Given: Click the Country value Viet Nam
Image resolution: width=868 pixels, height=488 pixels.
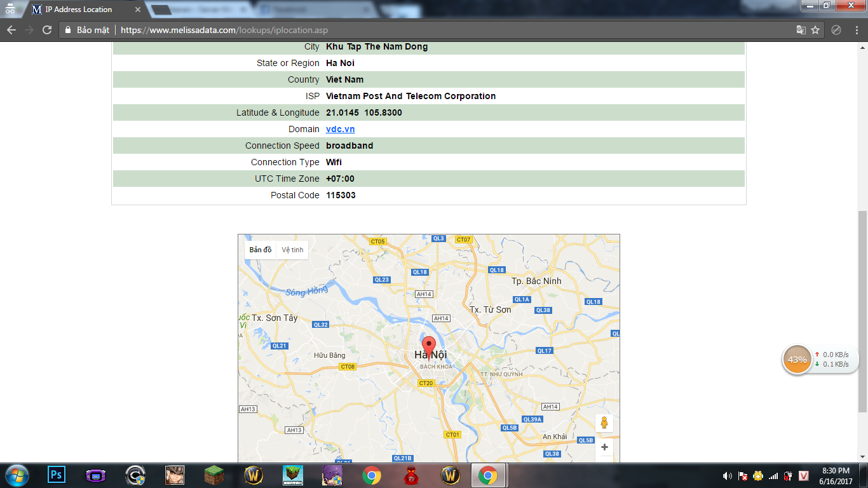Looking at the screenshot, I should [345, 79].
